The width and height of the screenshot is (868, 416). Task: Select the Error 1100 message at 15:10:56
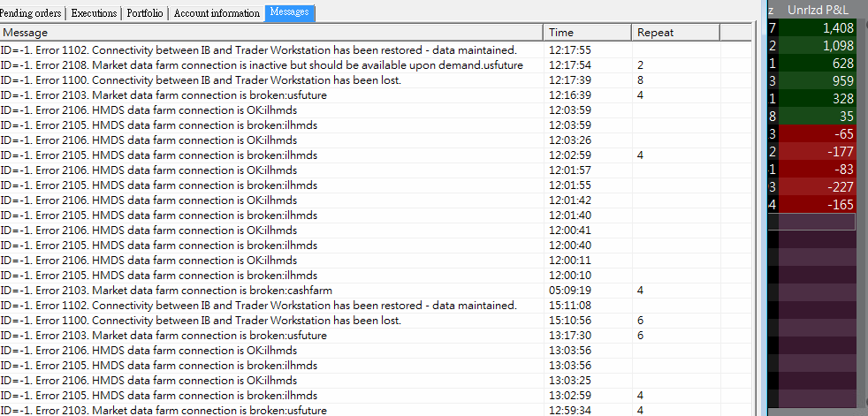201,321
